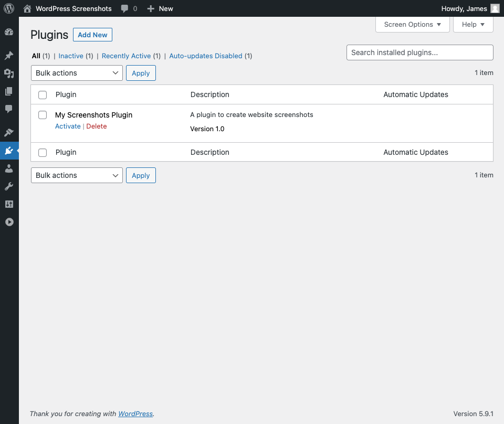Screen dimensions: 504x424
Task: Open the Users icon in sidebar
Action: (x=9, y=168)
